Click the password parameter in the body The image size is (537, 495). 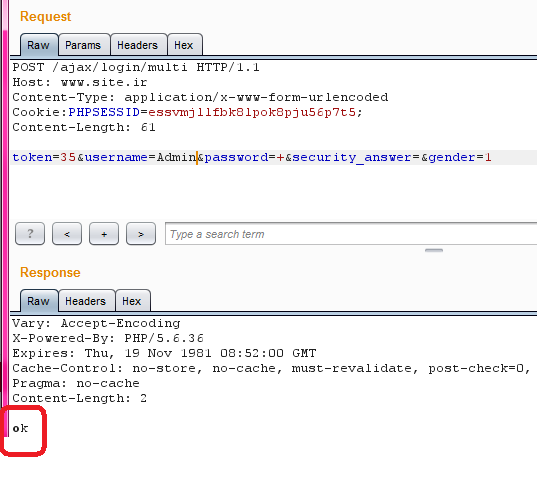[x=244, y=157]
